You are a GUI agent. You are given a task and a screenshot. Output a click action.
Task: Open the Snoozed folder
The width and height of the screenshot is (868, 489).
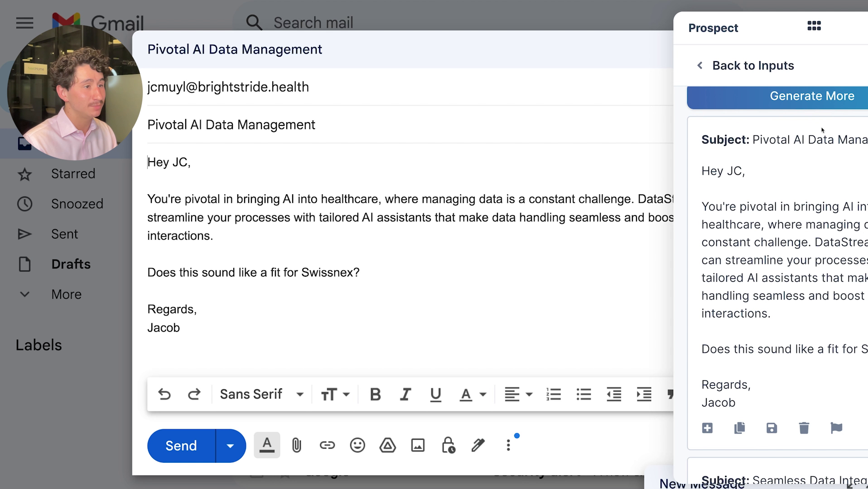(x=77, y=204)
